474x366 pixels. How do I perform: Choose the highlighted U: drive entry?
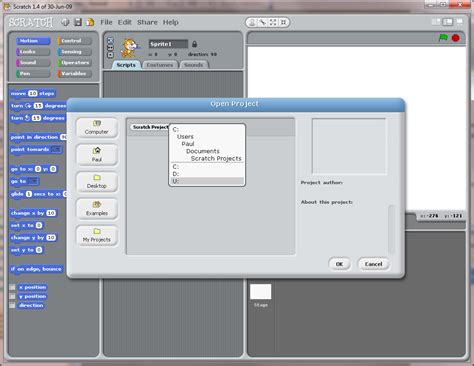[207, 181]
